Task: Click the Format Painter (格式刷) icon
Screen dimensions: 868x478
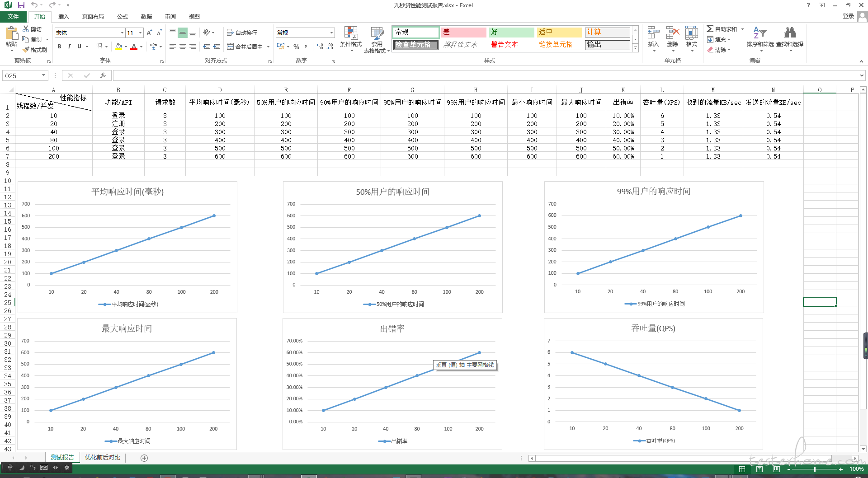Action: [x=35, y=50]
